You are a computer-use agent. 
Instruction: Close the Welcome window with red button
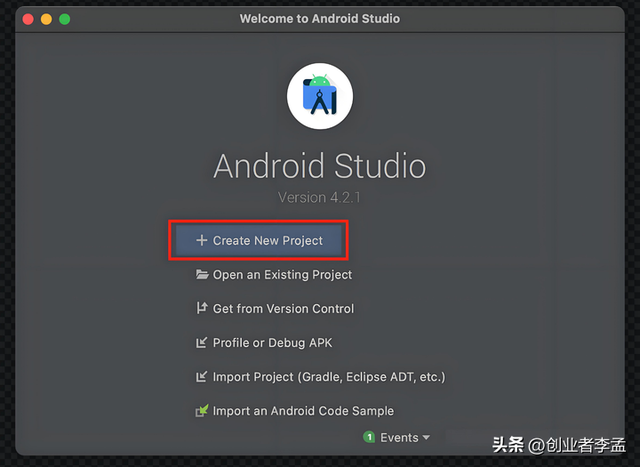(x=28, y=19)
